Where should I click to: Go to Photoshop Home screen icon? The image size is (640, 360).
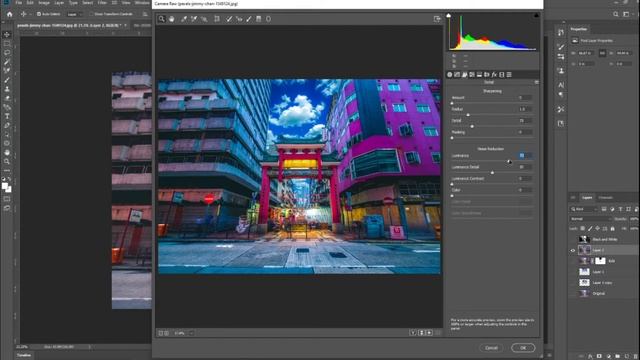(9, 14)
